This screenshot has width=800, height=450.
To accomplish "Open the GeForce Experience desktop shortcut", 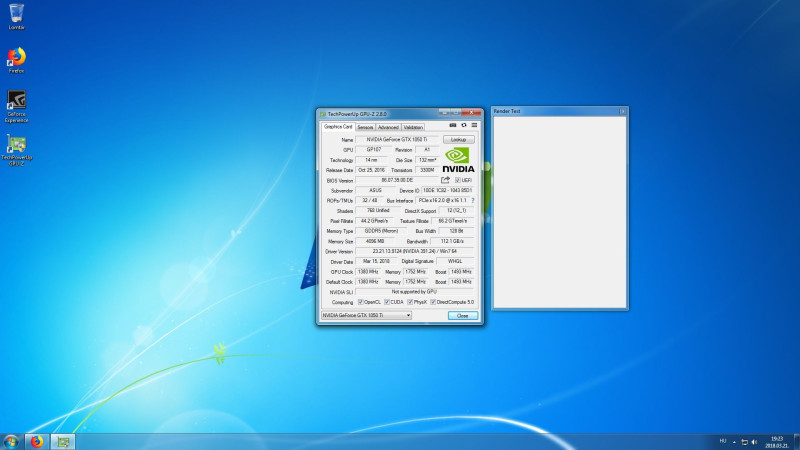I will [x=16, y=106].
